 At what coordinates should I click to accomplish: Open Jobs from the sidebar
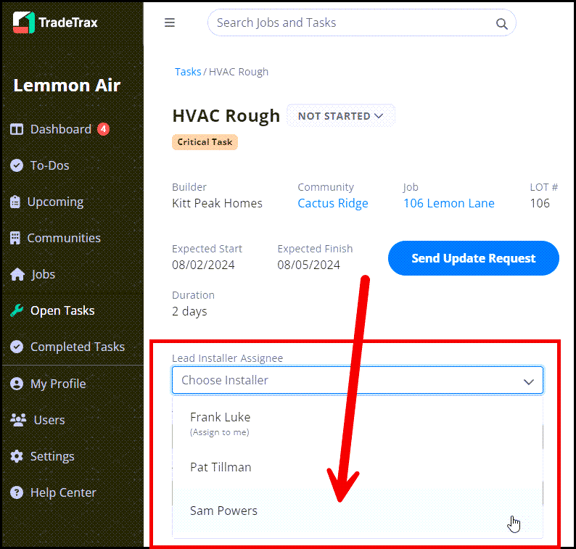pyautogui.click(x=43, y=274)
